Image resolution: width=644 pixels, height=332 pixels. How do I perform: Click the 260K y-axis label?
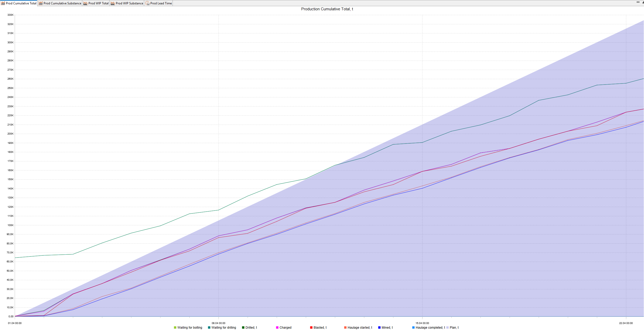(x=11, y=79)
